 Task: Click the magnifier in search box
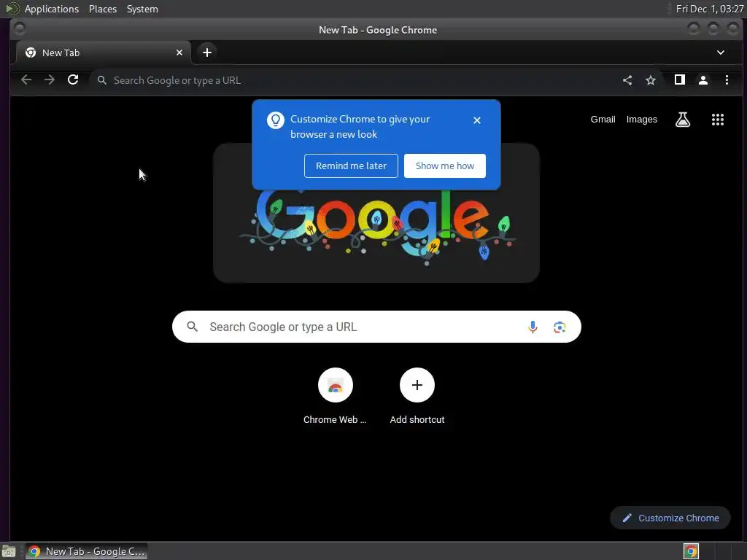pos(192,327)
